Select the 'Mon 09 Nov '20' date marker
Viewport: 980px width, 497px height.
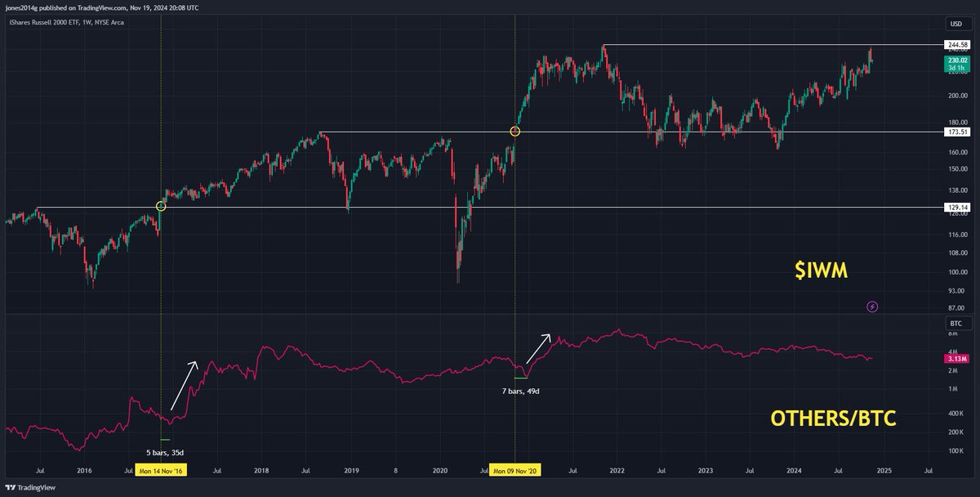tap(515, 472)
